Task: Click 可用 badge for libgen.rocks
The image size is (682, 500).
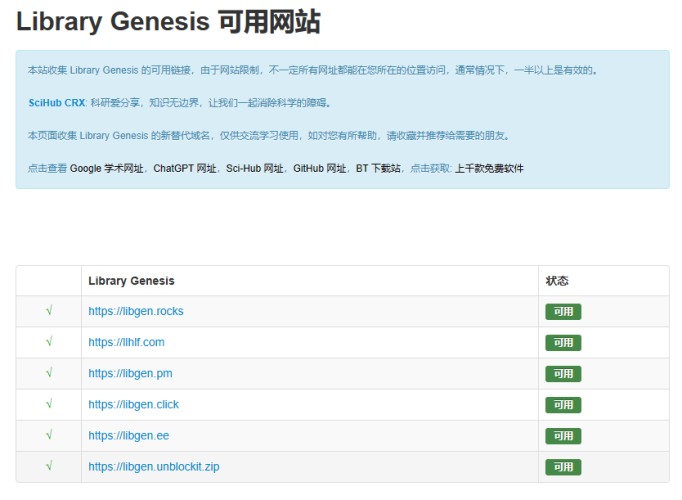Action: click(x=563, y=312)
